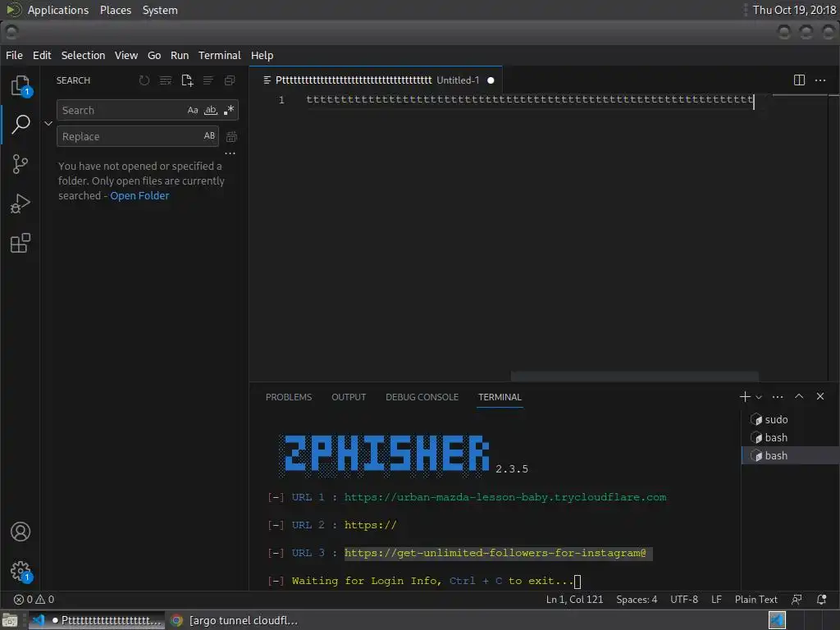840x630 pixels.
Task: Open Help menu
Action: 262,55
